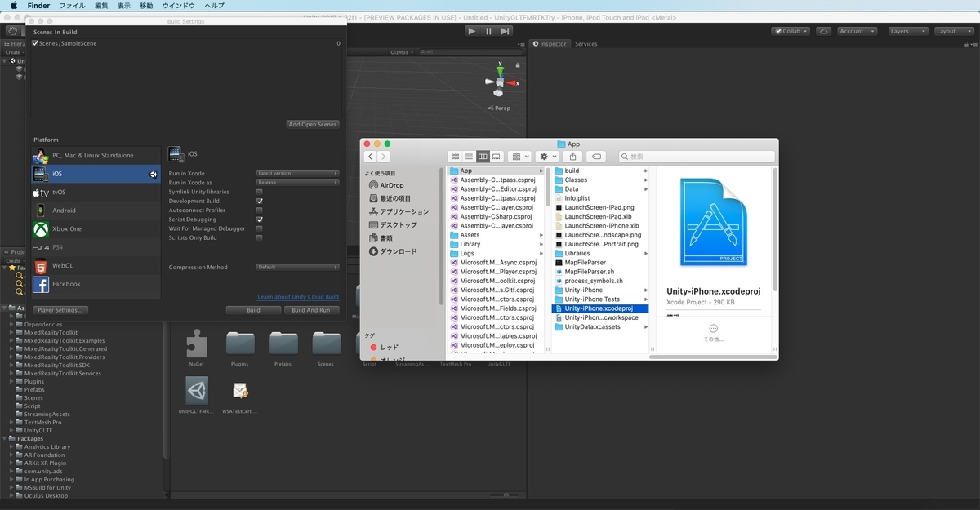Click the Add Open Scenes button

coord(313,124)
